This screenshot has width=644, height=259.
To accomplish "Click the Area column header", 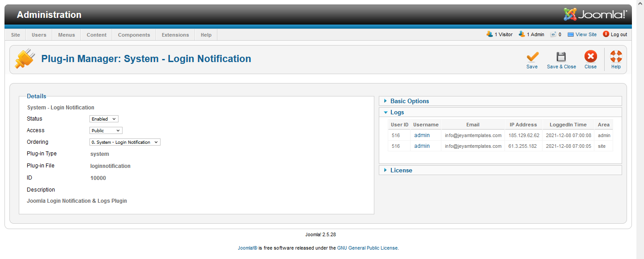I will [603, 125].
